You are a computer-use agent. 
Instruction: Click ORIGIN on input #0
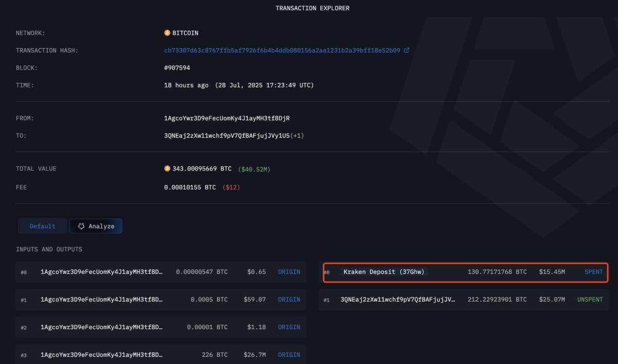tap(289, 272)
